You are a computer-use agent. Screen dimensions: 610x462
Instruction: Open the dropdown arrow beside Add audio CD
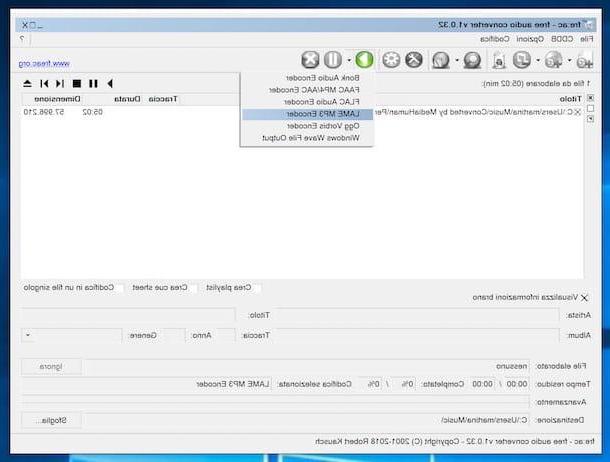[x=538, y=60]
